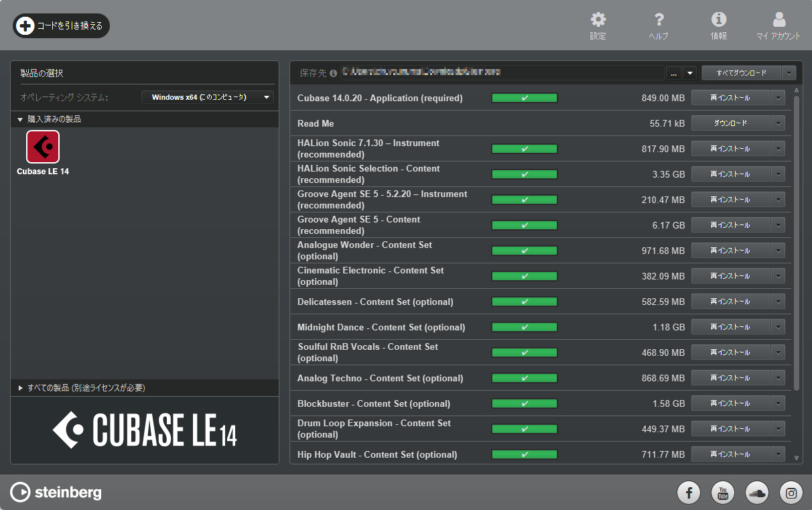Reinstall Cinematic Electronic Content Set

pos(731,276)
